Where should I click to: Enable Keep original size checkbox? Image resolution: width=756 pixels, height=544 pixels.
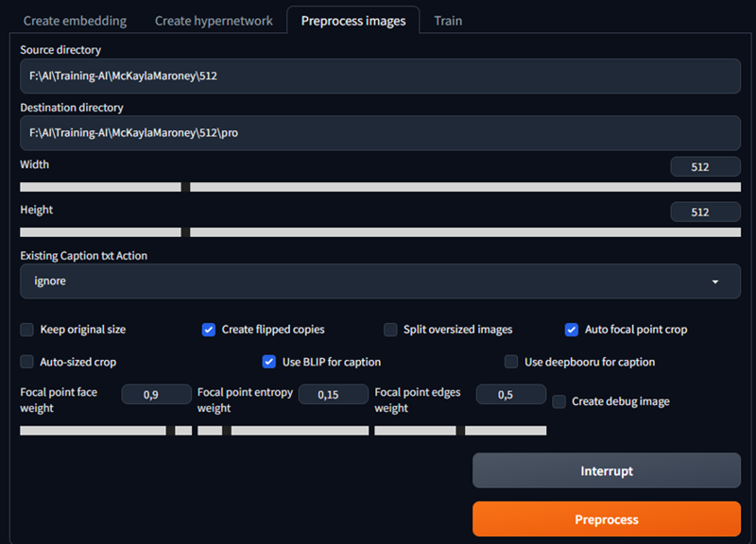click(x=27, y=330)
